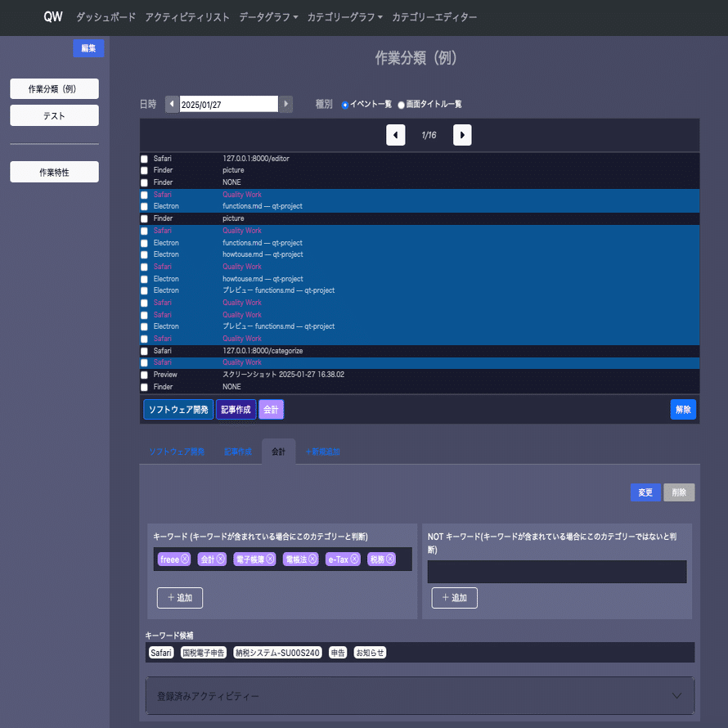Remove the 会計 keyword tag
This screenshot has height=728, width=728.
pos(221,559)
